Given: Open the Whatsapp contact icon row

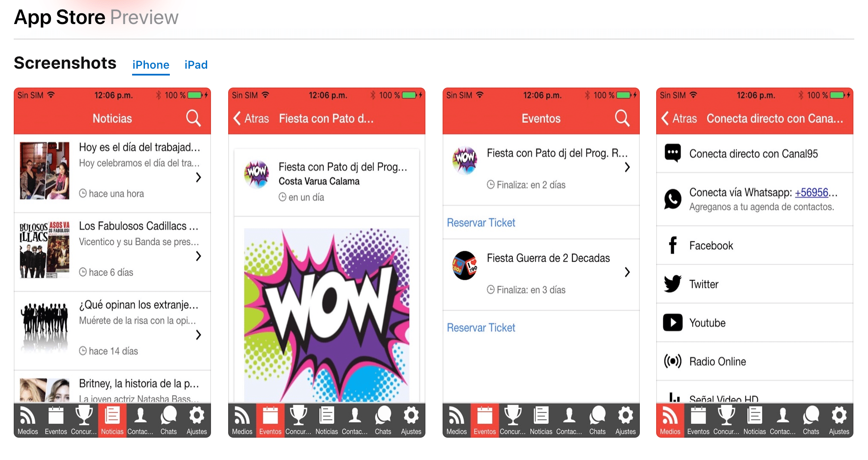Looking at the screenshot, I should 755,199.
